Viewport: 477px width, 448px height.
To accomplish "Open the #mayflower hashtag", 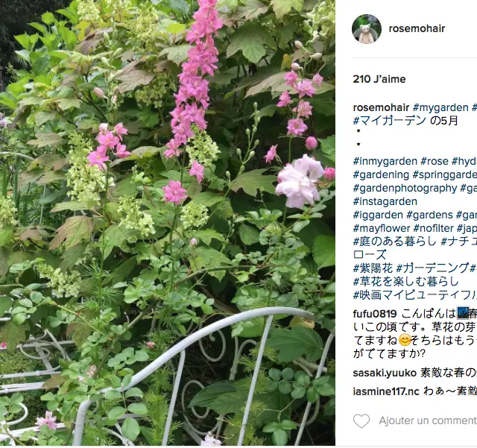I will point(382,228).
